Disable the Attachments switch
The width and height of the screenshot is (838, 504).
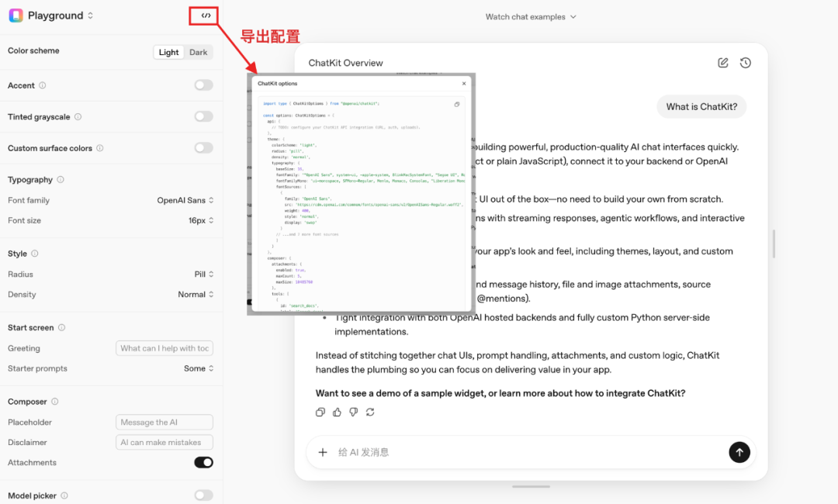[x=203, y=462]
